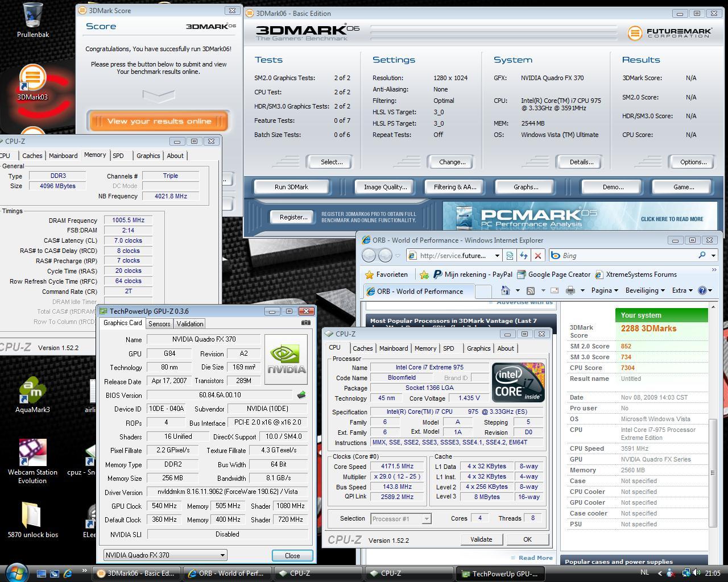This screenshot has height=582, width=728.
Task: Open the Prullenbak recycle bin icon
Action: [x=32, y=20]
